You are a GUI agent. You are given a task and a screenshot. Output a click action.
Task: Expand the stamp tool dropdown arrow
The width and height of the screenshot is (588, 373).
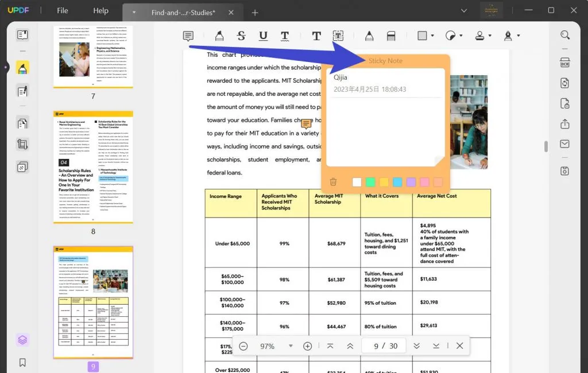tap(490, 36)
